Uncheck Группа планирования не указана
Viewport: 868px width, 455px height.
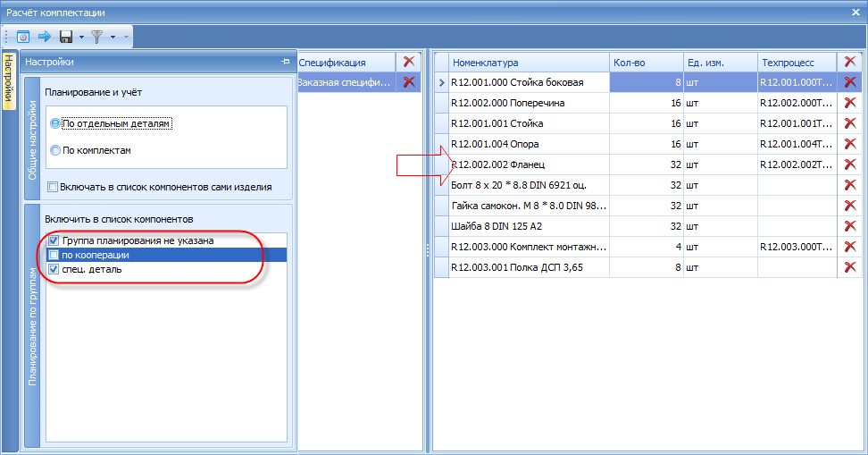(x=54, y=240)
